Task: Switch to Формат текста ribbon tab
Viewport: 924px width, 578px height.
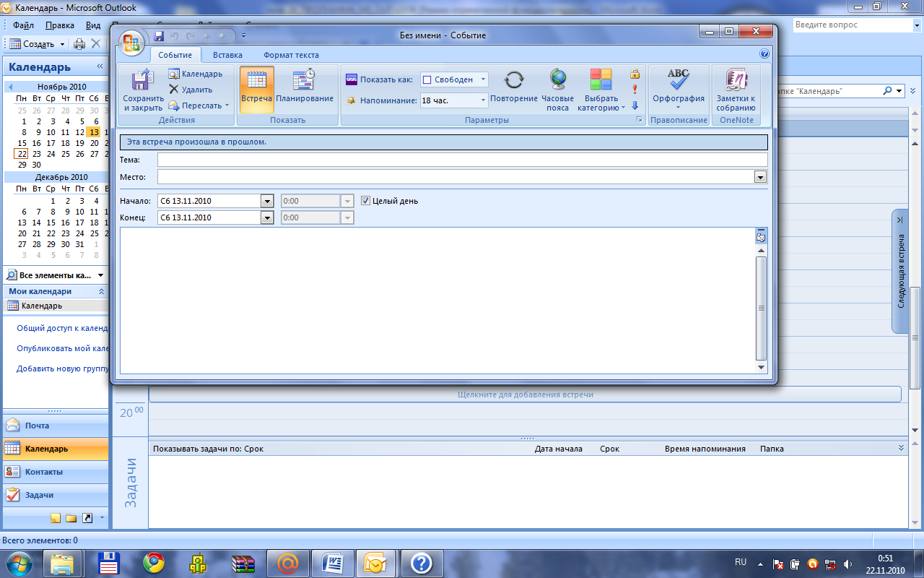Action: pos(291,55)
